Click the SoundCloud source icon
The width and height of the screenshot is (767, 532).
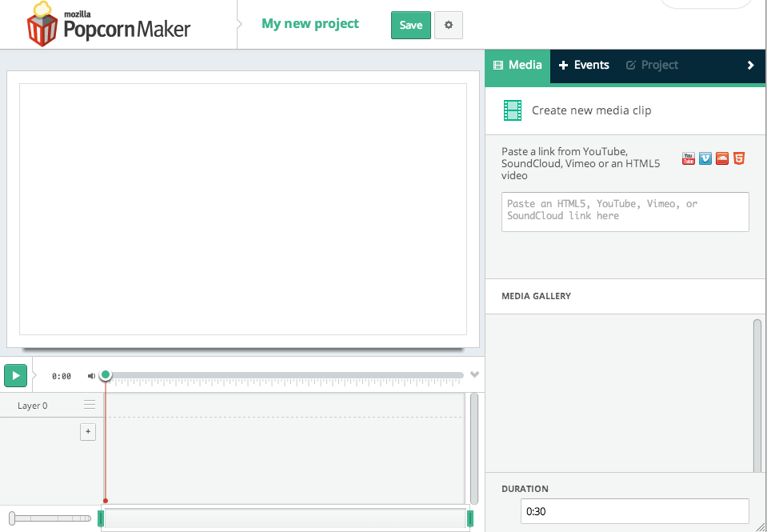point(722,158)
